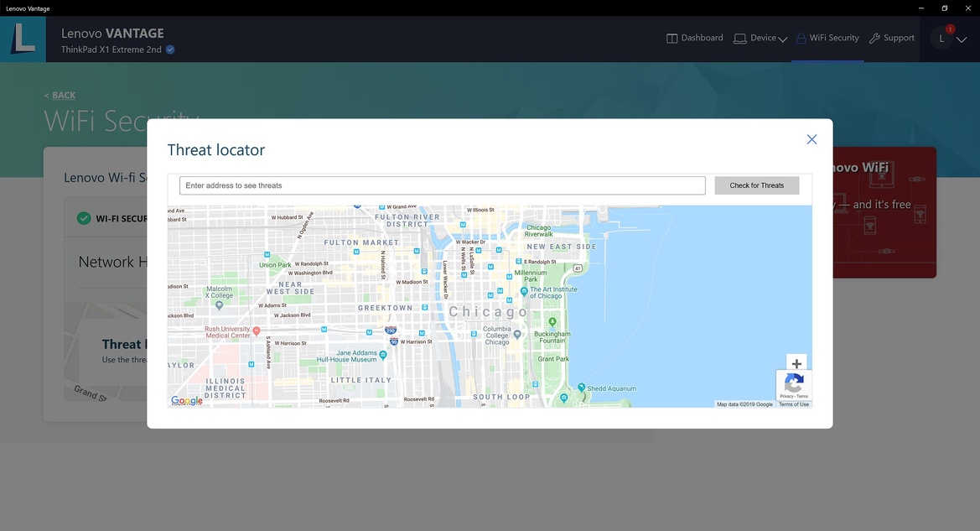The height and width of the screenshot is (531, 980).
Task: Click the Columbia College Chicago marker
Action: coord(517,335)
